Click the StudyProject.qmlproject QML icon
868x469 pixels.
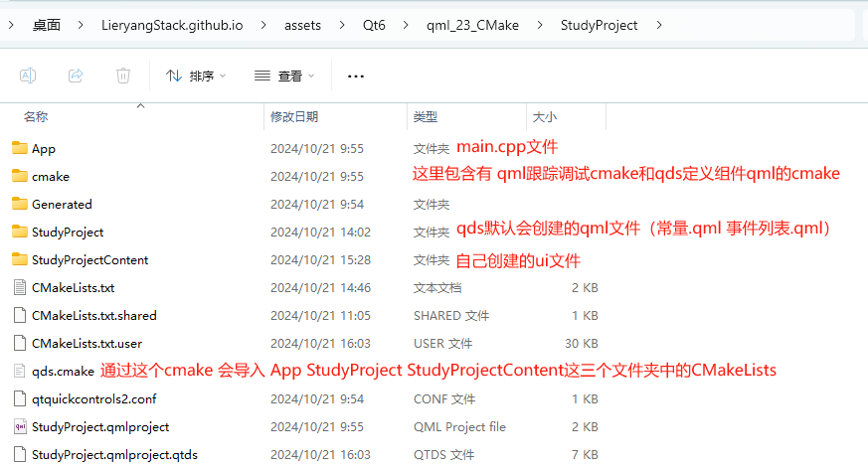pyautogui.click(x=19, y=426)
